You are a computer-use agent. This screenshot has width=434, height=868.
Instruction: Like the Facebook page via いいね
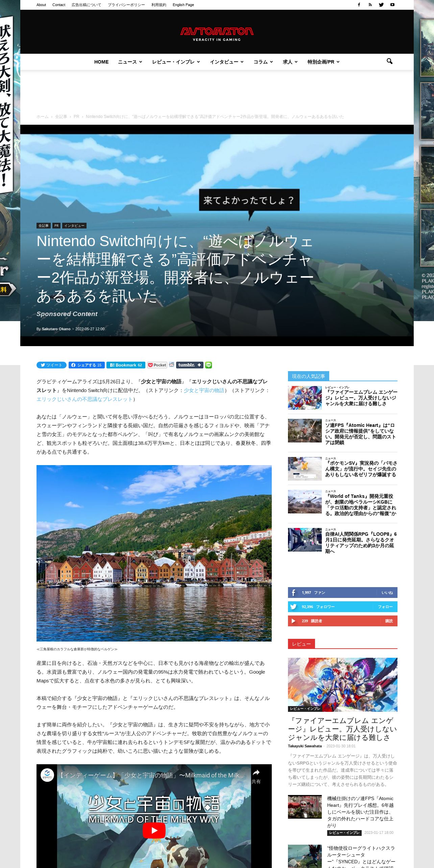coord(387,593)
